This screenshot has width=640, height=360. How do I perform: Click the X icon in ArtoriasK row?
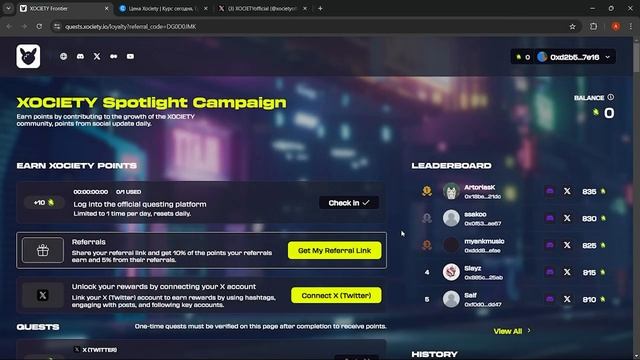567,191
